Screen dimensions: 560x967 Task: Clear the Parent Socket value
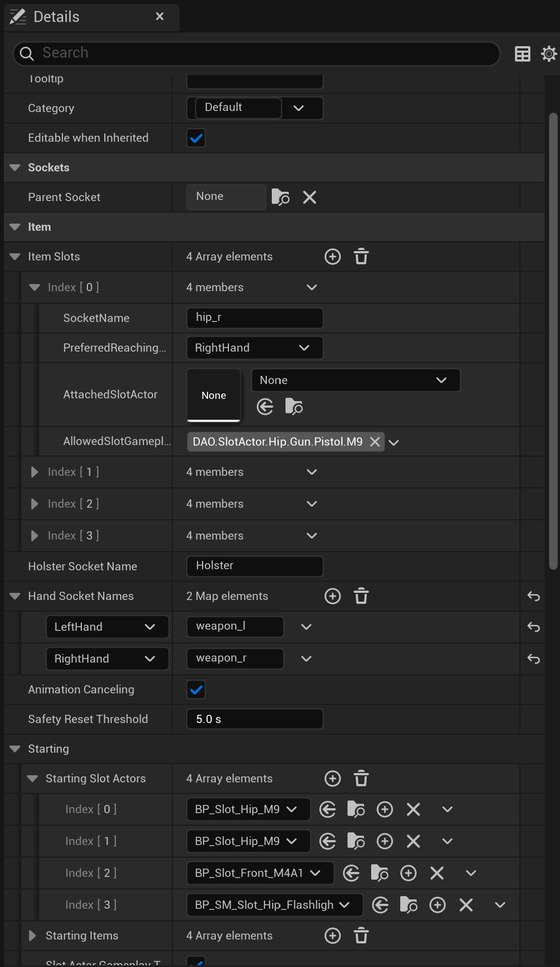310,197
